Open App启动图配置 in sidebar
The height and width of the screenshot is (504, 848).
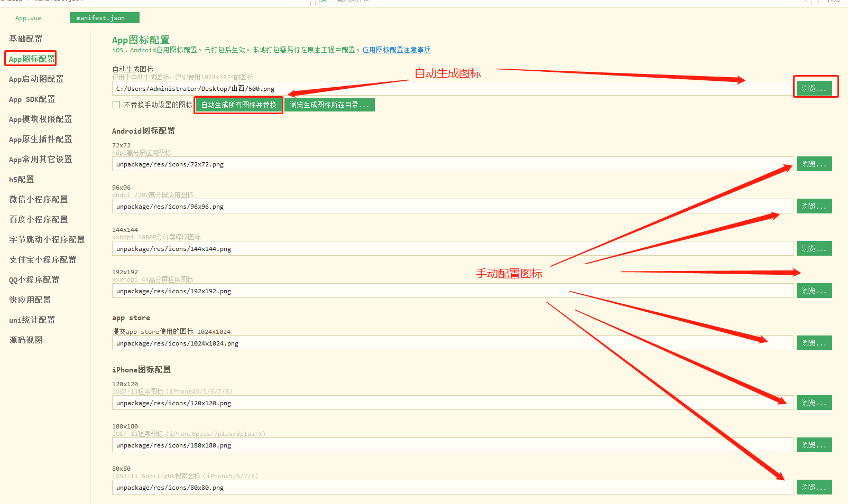(36, 79)
